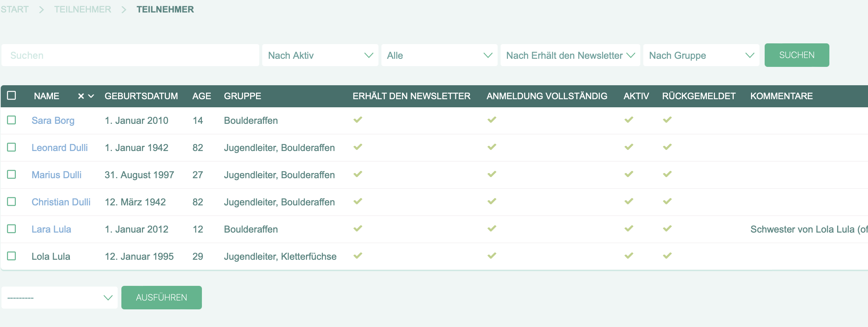Click Christian Dulli's Aktiv checkmark icon
Viewport: 868px width, 327px height.
[629, 201]
